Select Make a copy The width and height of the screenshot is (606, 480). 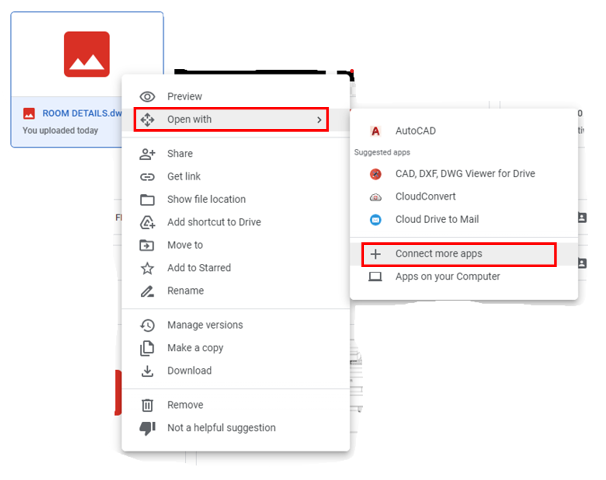point(195,348)
